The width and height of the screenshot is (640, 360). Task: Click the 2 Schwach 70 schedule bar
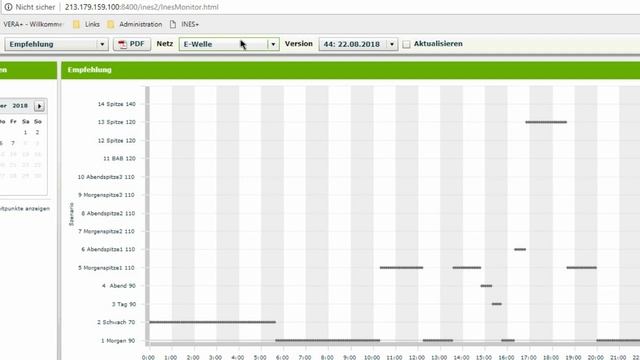click(x=212, y=322)
